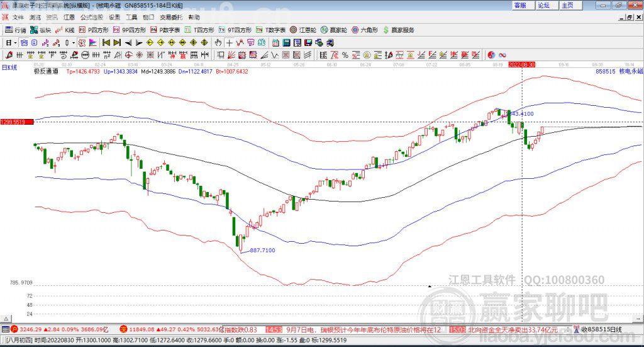This screenshot has width=644, height=347.
Task: Open 赢家服务 with dollar icon
Action: (398, 30)
